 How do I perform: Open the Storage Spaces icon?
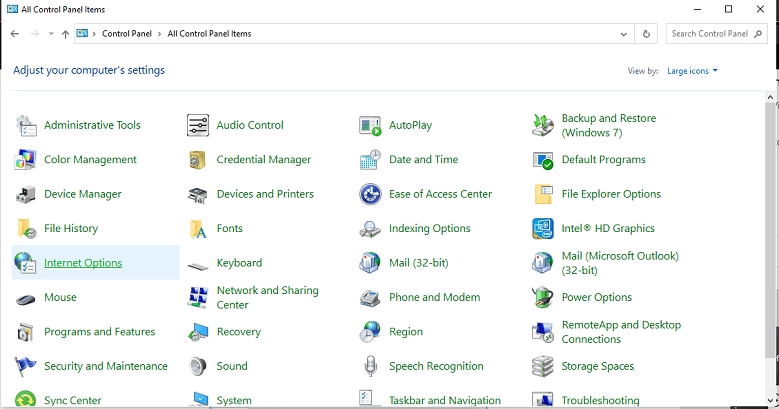[x=543, y=366]
